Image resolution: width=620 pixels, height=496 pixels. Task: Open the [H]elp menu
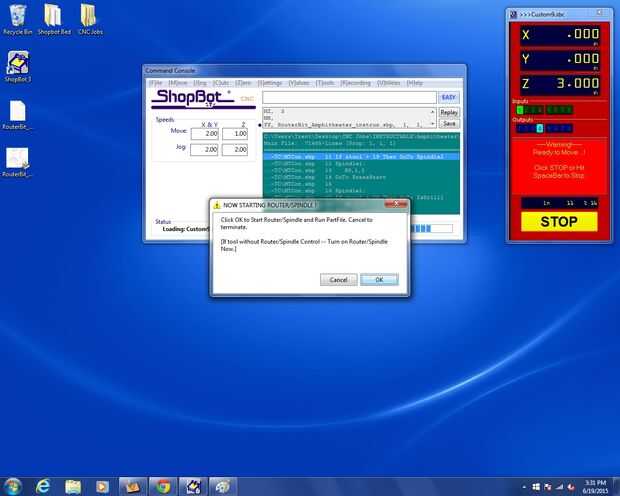[414, 83]
